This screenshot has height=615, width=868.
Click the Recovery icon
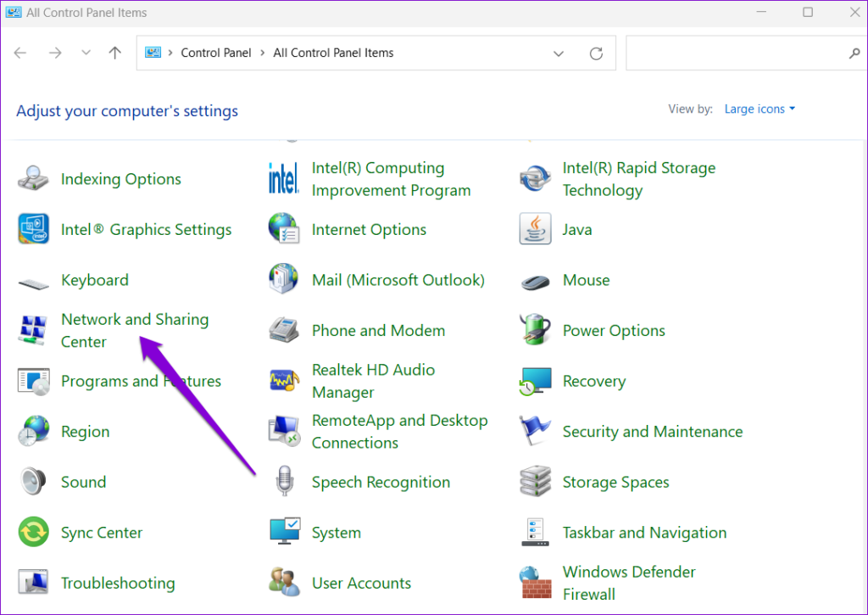tap(535, 381)
